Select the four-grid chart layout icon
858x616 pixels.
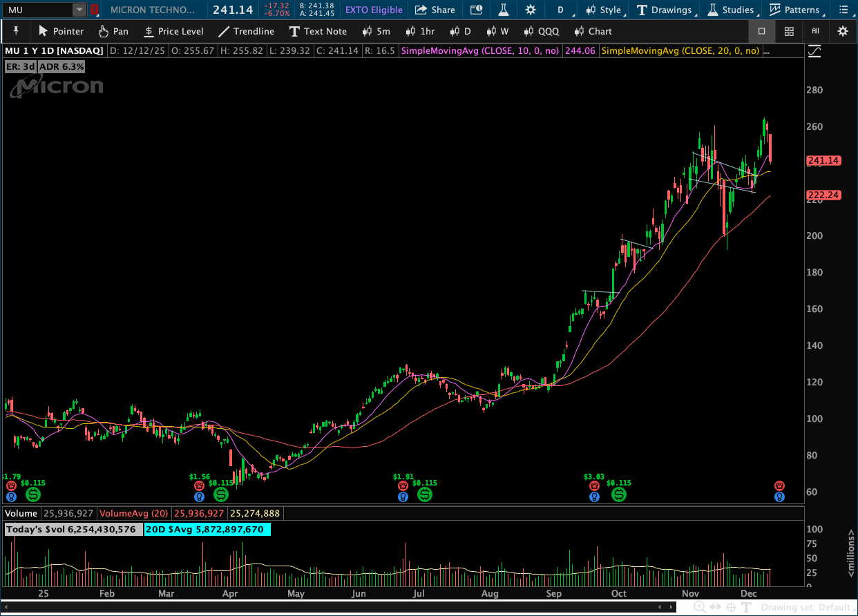(788, 31)
